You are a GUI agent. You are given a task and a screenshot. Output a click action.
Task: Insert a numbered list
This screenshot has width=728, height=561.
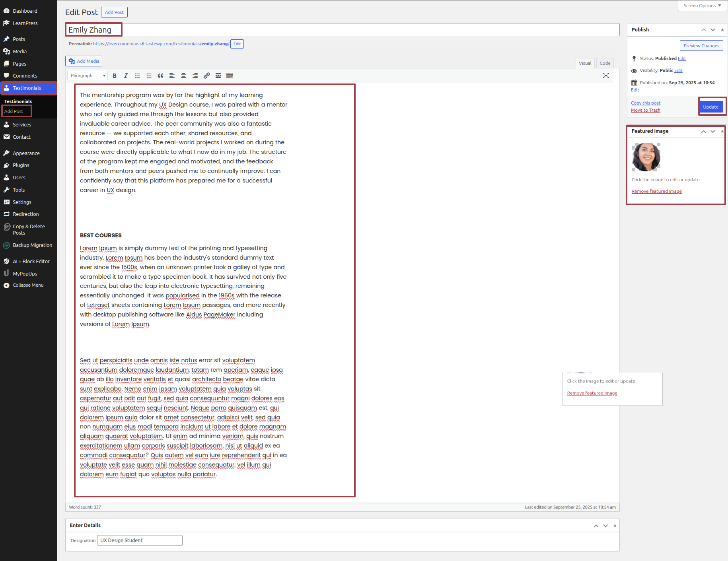(149, 76)
